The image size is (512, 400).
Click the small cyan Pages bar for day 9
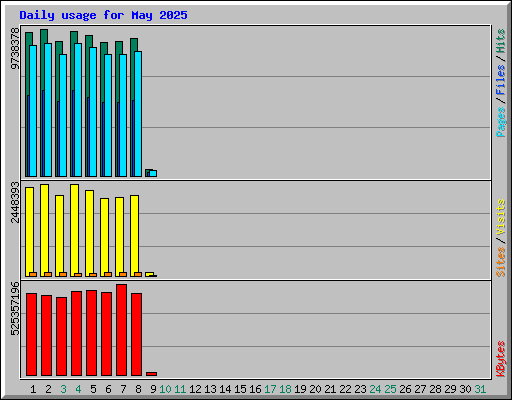[x=153, y=173]
